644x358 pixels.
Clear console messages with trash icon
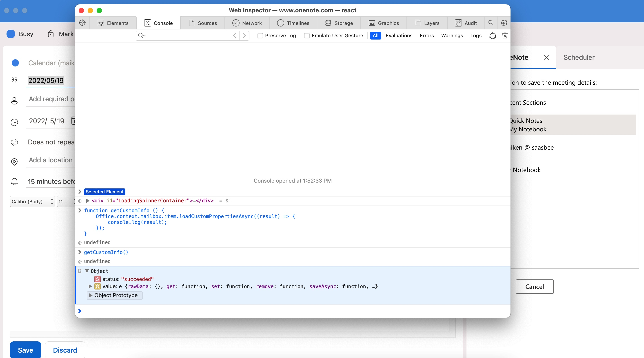(505, 36)
